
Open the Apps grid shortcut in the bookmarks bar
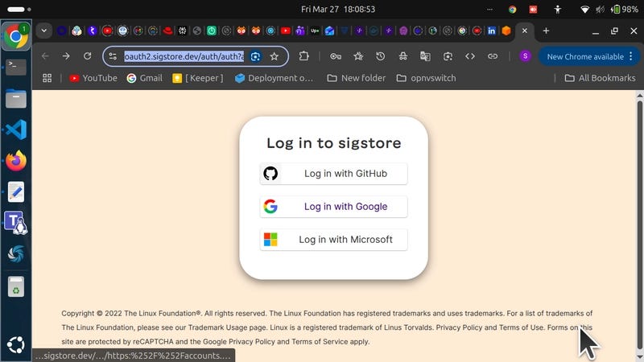coord(47,78)
